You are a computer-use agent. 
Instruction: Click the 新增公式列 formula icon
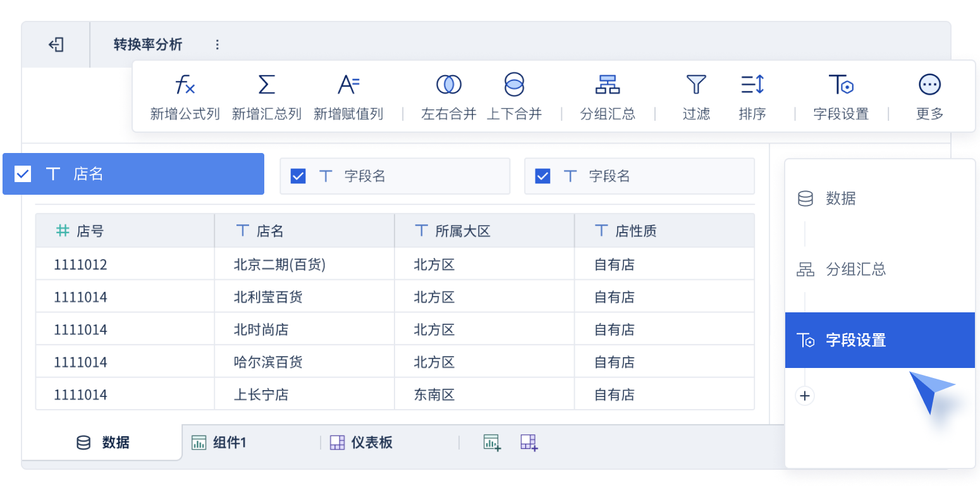185,85
